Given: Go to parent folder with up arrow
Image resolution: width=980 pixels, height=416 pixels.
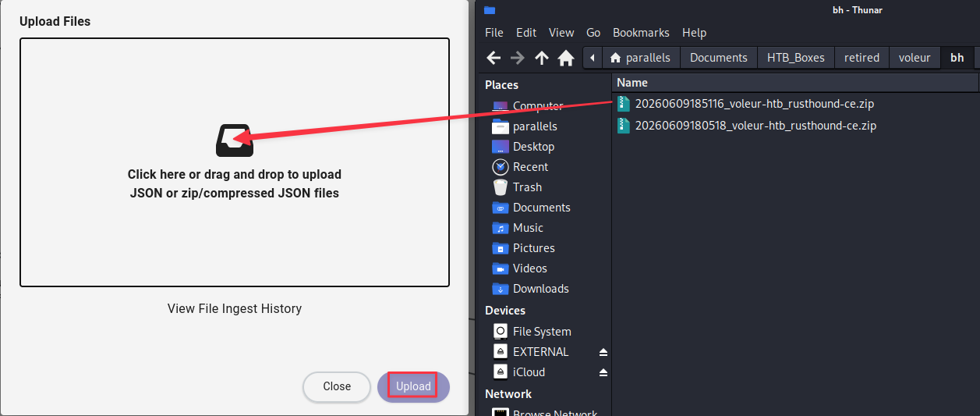Looking at the screenshot, I should pyautogui.click(x=542, y=58).
